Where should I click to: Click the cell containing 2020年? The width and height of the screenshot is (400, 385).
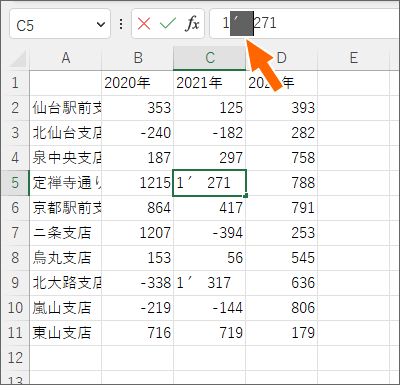(138, 83)
